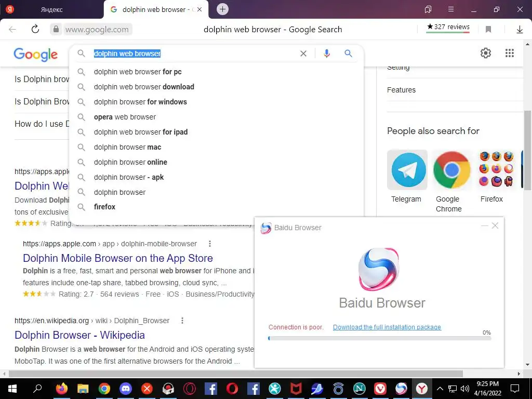Open the Google apps grid
The width and height of the screenshot is (532, 399).
click(x=510, y=53)
